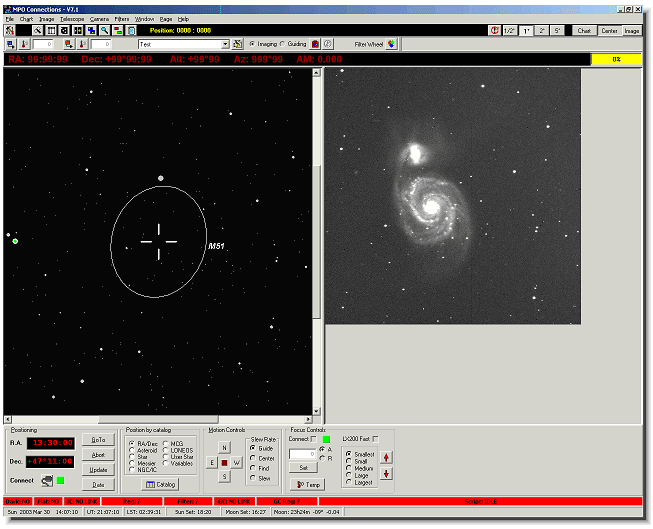653x529 pixels.
Task: Click the yellow split-panel toolbar icon
Action: tap(77, 30)
